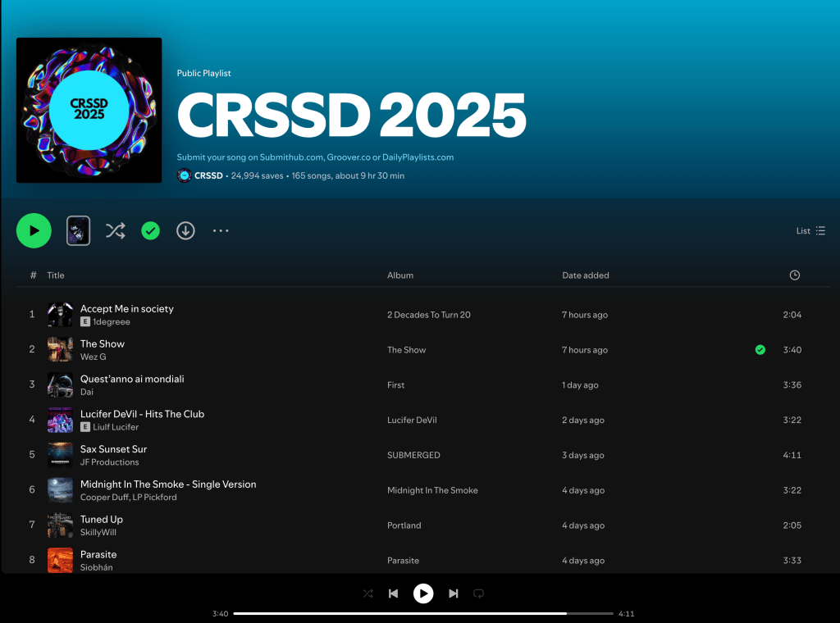Select the duration 2:04 of track 1
840x623 pixels.
[x=792, y=315]
